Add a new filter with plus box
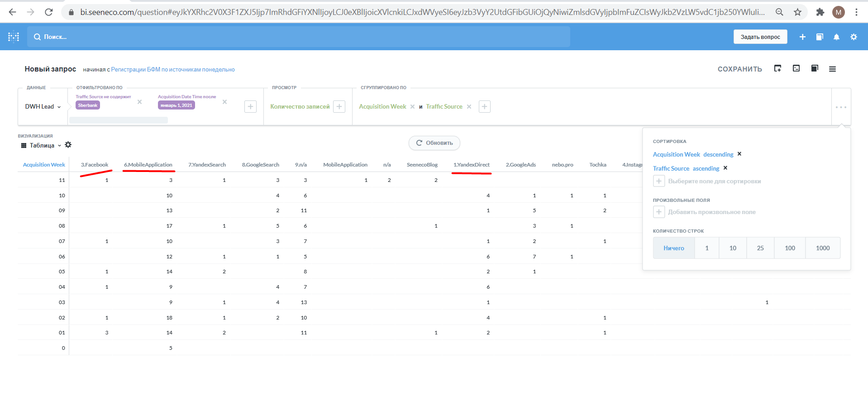The image size is (868, 415). coord(250,107)
